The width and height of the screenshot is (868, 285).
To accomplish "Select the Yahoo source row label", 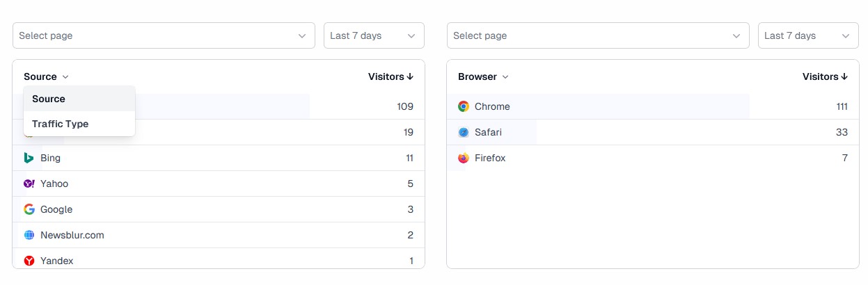I will pos(54,184).
